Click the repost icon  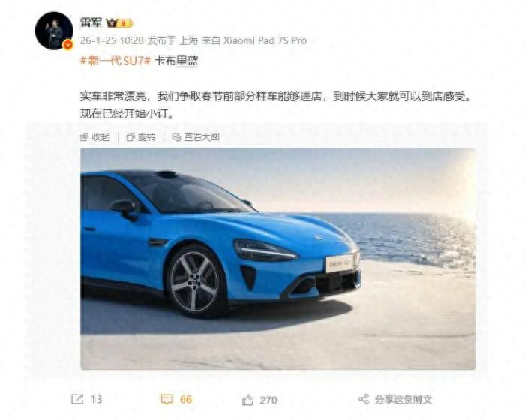pos(77,399)
